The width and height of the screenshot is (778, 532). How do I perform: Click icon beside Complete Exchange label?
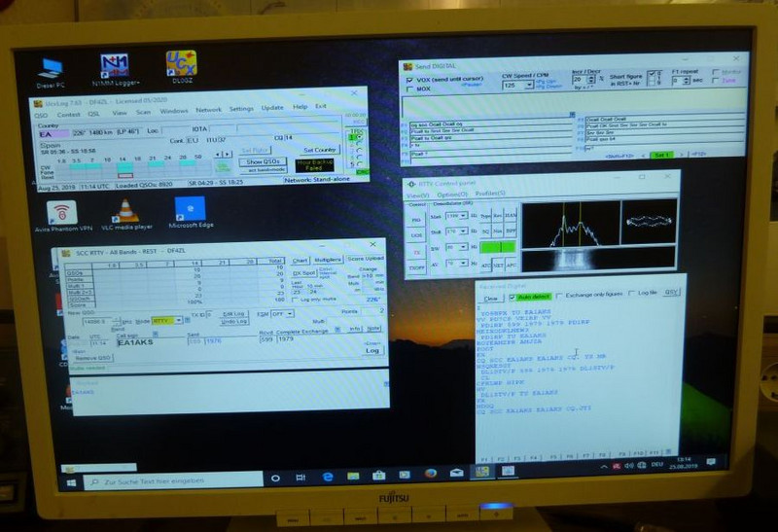(337, 330)
